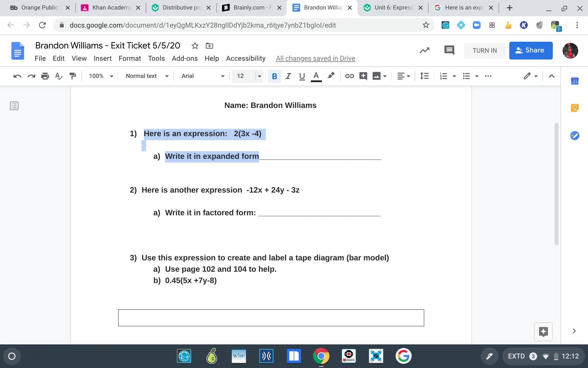Open the comment history icon
588x368 pixels.
449,50
